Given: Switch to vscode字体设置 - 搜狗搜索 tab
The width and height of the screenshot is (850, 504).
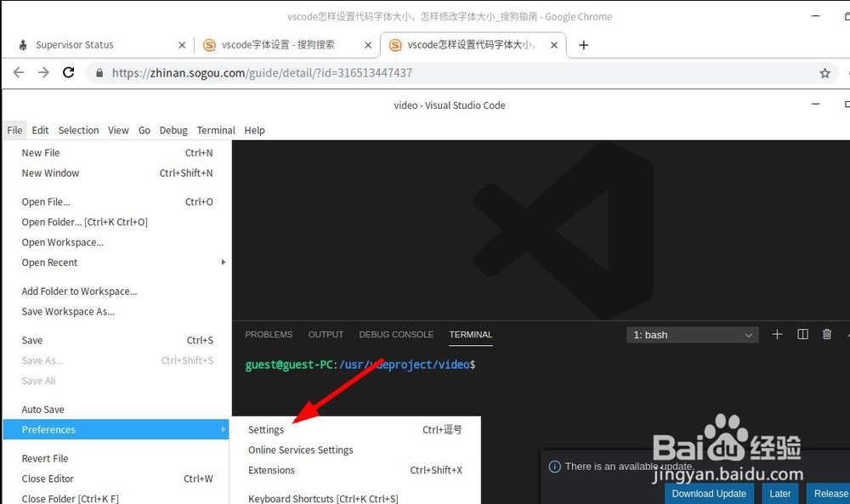Looking at the screenshot, I should coord(278,45).
